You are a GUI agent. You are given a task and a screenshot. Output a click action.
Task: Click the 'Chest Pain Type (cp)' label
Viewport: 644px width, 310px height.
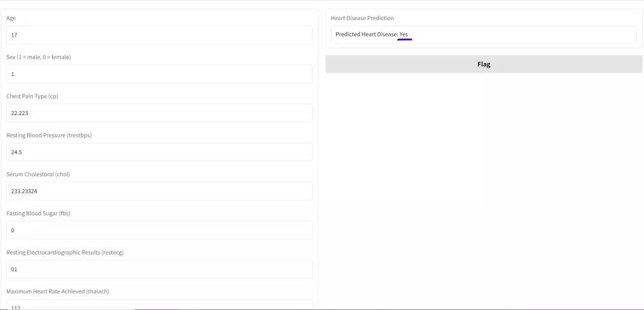(32, 96)
